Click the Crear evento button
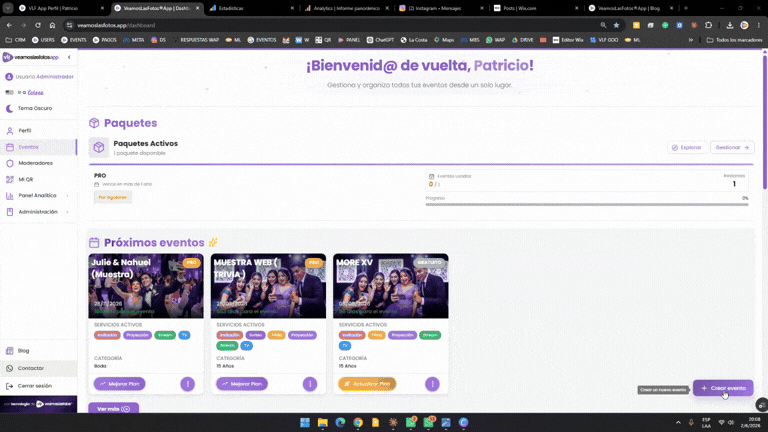Viewport: 768px width, 432px height. coord(723,388)
